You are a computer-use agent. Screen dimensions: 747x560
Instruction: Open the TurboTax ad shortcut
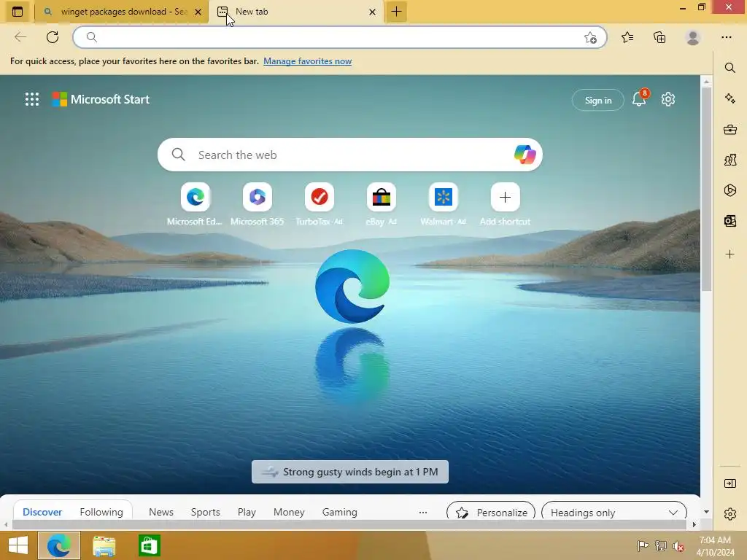tap(320, 204)
